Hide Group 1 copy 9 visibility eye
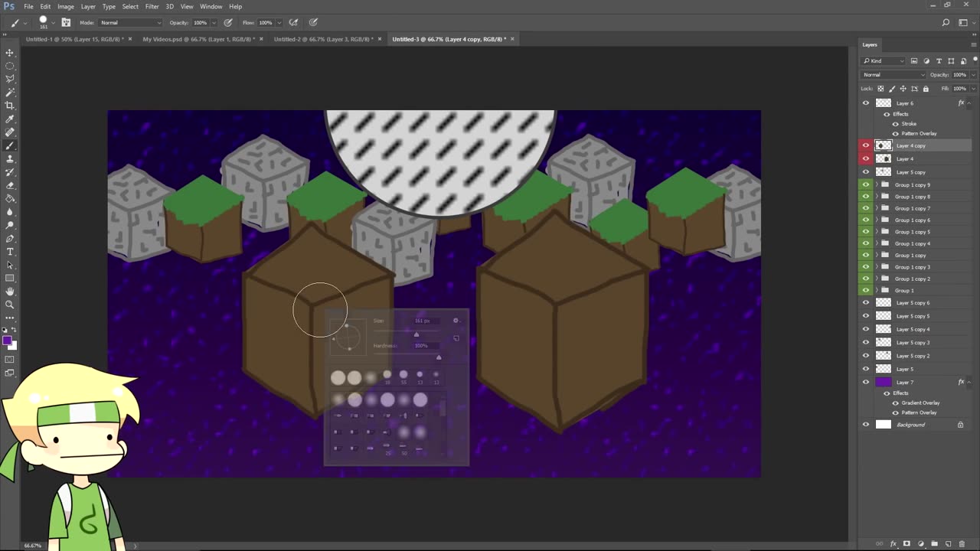This screenshot has height=551, width=980. coord(866,184)
